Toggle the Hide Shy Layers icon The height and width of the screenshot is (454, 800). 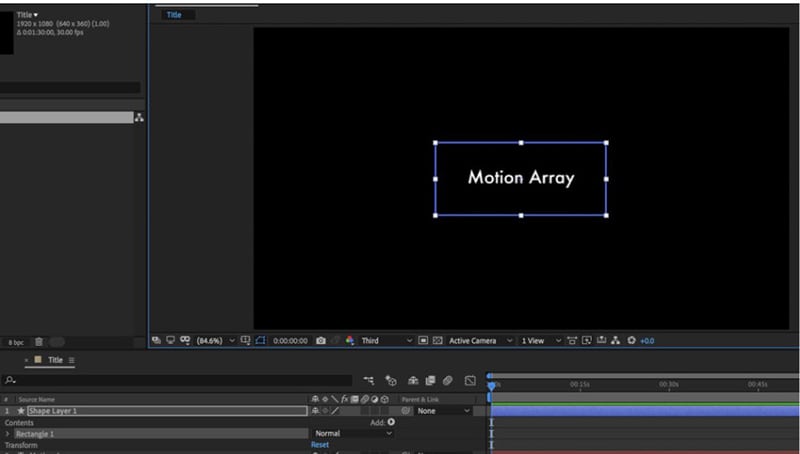pos(413,380)
